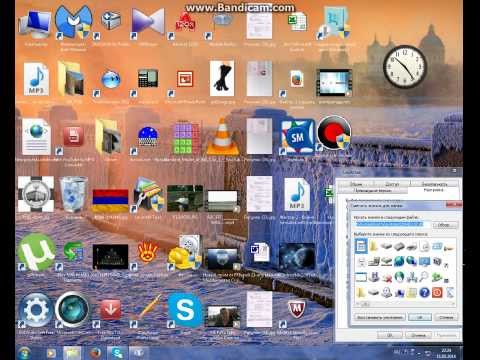Open the McAfee shield desktop shortcut
Image resolution: width=480 pixels, height=360 pixels.
click(x=297, y=310)
